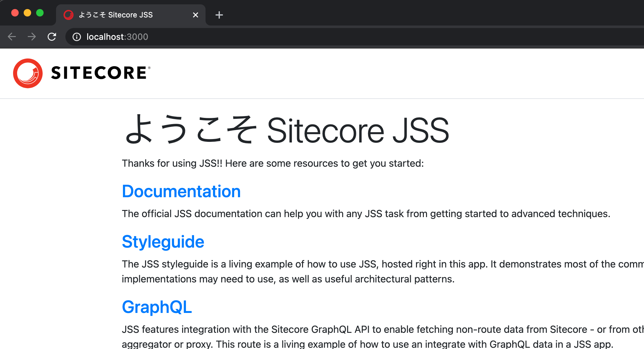Reload the localhost page
The height and width of the screenshot is (349, 644).
(x=52, y=37)
